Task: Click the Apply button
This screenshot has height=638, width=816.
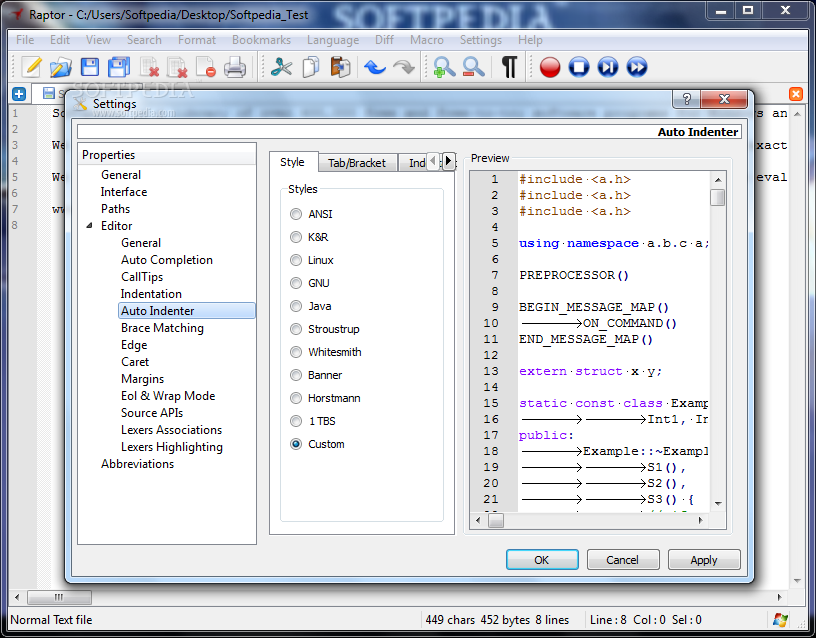Action: coord(704,559)
